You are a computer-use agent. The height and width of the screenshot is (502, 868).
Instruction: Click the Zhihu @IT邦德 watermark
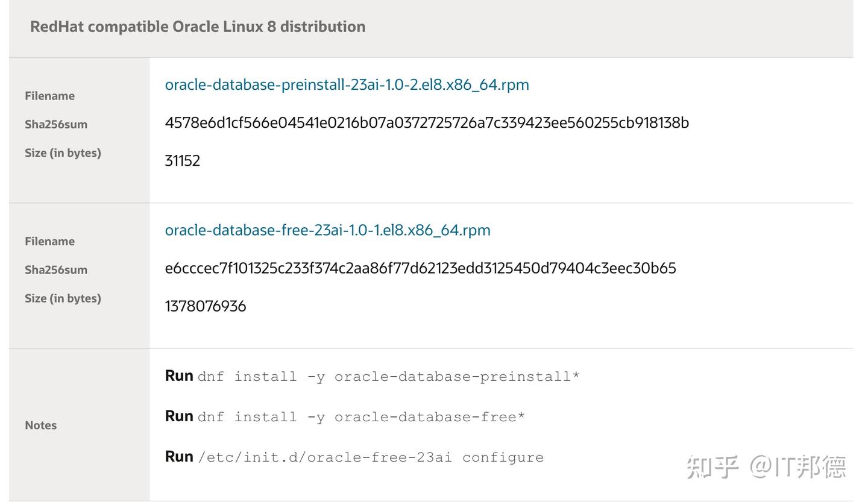click(x=766, y=467)
